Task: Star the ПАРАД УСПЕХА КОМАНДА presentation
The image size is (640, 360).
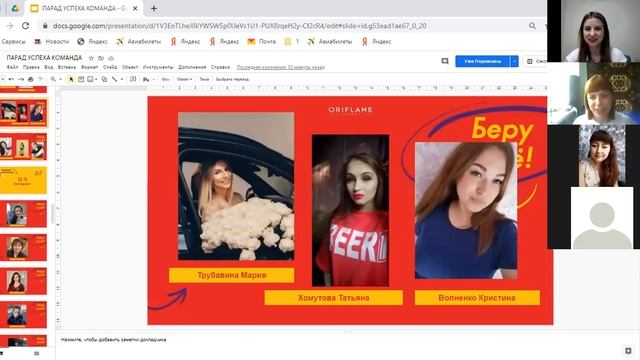Action: point(91,58)
